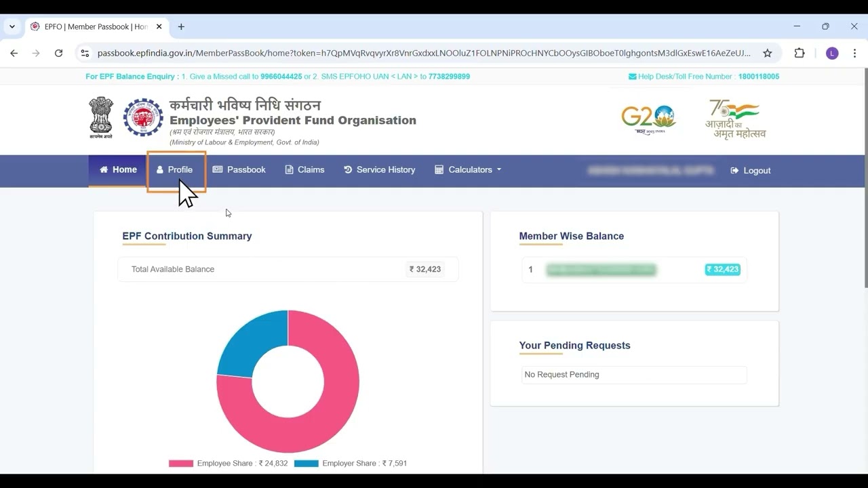Screen dimensions: 868x488
Task: Click the Your Pending Requests heading
Action: (x=575, y=345)
